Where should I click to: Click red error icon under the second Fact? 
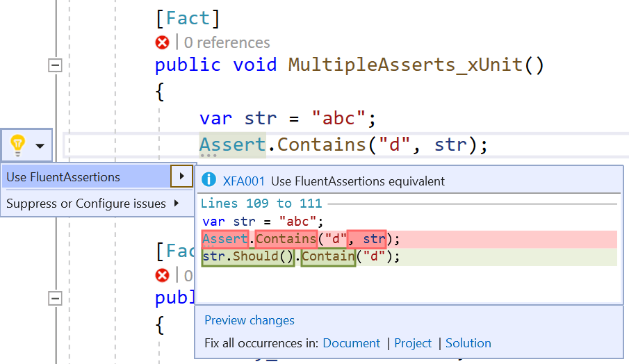pyautogui.click(x=163, y=275)
